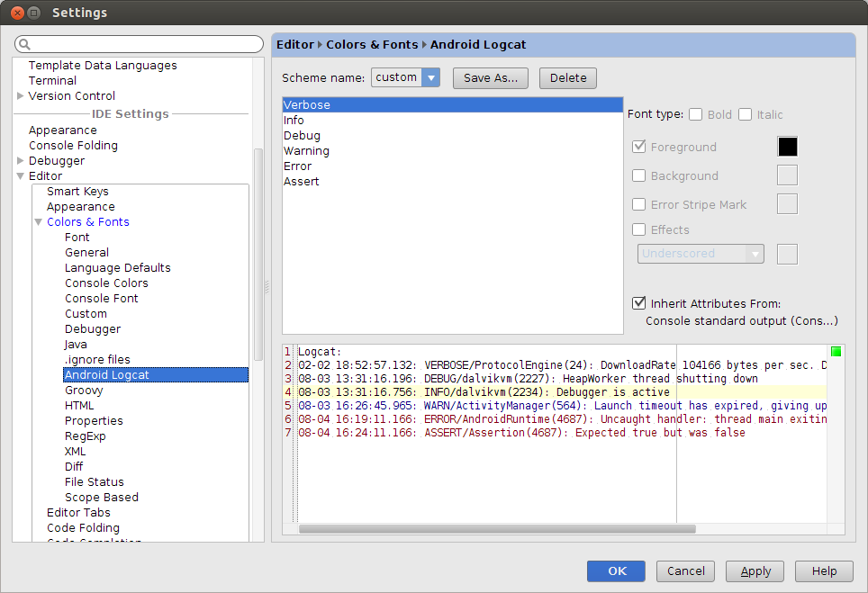Select Info in the log level list
868x593 pixels.
[x=453, y=120]
